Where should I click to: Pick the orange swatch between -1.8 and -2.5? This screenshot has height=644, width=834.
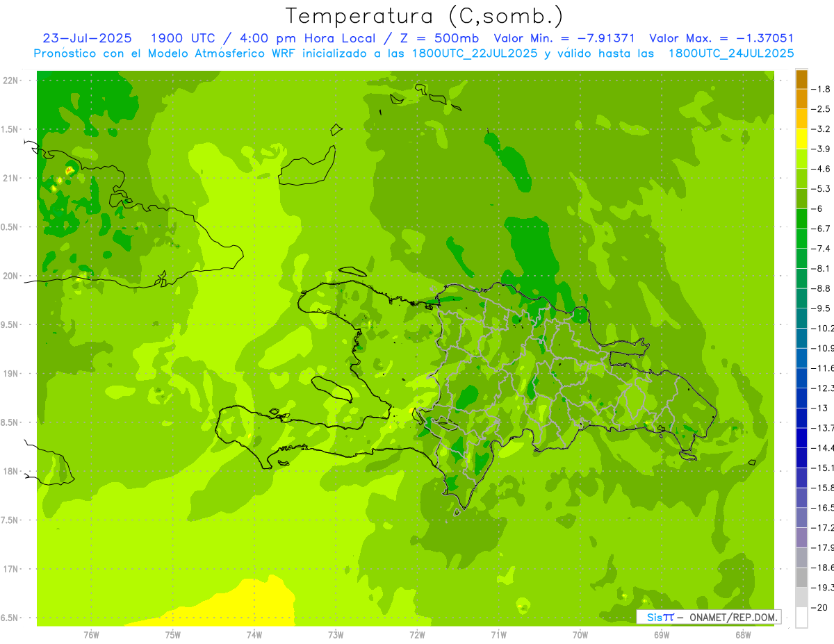[801, 99]
